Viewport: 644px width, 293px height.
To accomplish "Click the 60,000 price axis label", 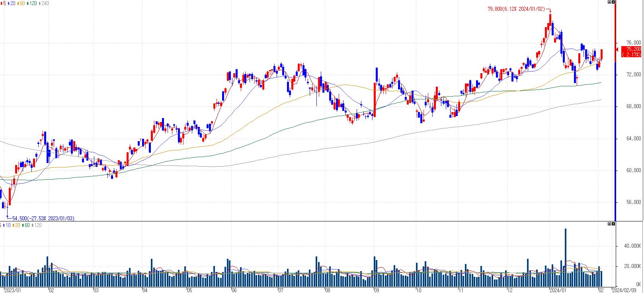I will point(634,170).
